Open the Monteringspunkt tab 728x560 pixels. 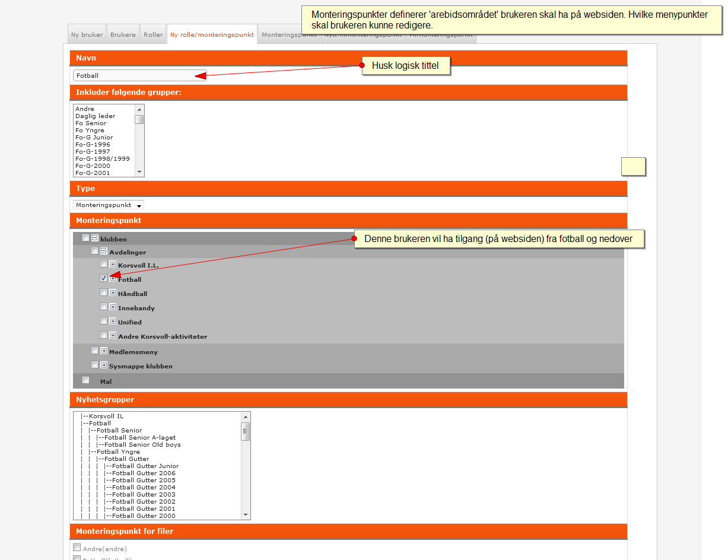289,34
